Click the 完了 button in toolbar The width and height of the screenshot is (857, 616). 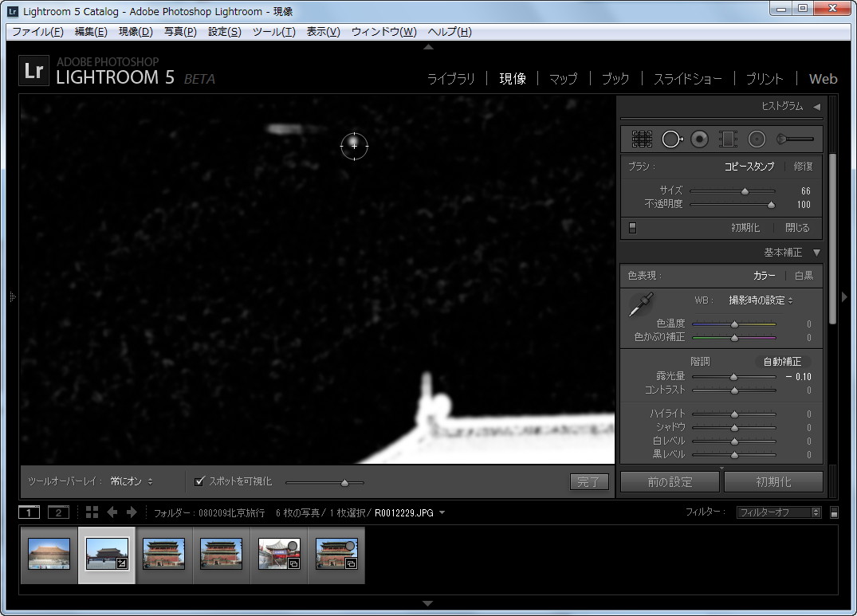click(x=588, y=481)
